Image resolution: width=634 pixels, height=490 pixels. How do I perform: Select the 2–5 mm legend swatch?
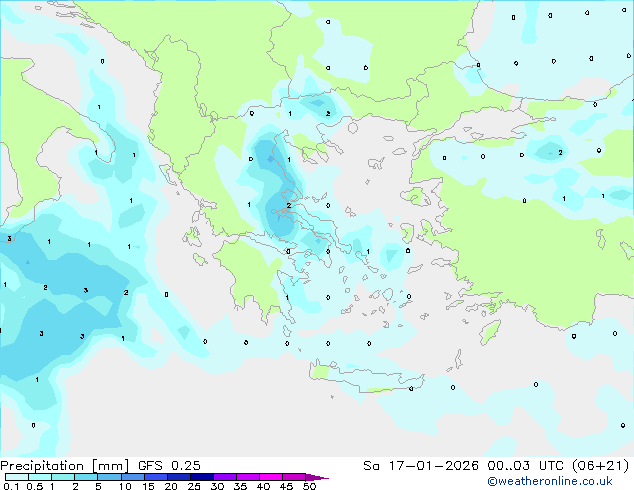coord(86,477)
